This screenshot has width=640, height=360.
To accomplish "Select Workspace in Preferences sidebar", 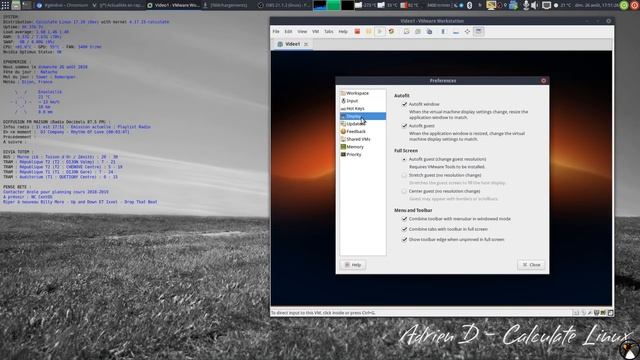I will click(362, 93).
